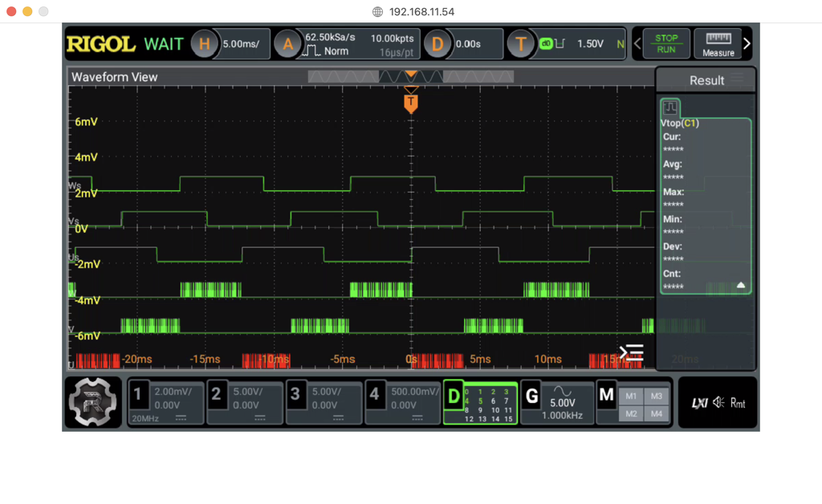Image resolution: width=822 pixels, height=504 pixels.
Task: Open the horizontal timebase H menu
Action: pyautogui.click(x=204, y=44)
